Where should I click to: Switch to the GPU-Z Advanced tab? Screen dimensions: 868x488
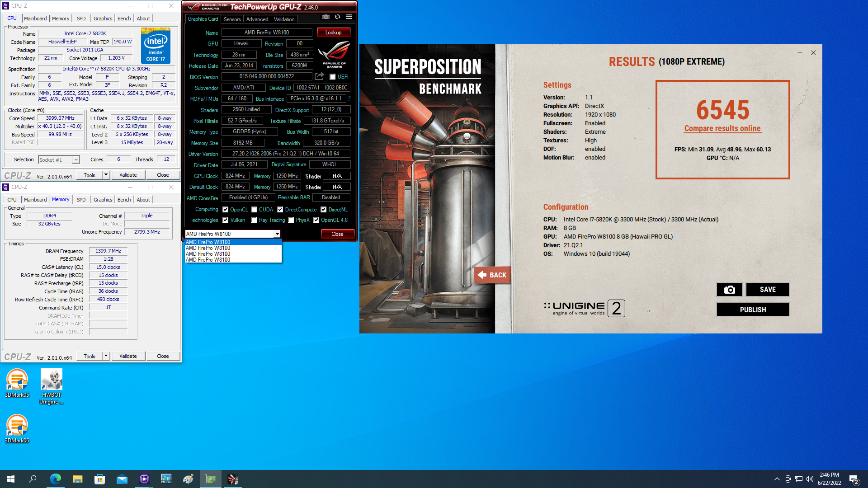click(257, 19)
